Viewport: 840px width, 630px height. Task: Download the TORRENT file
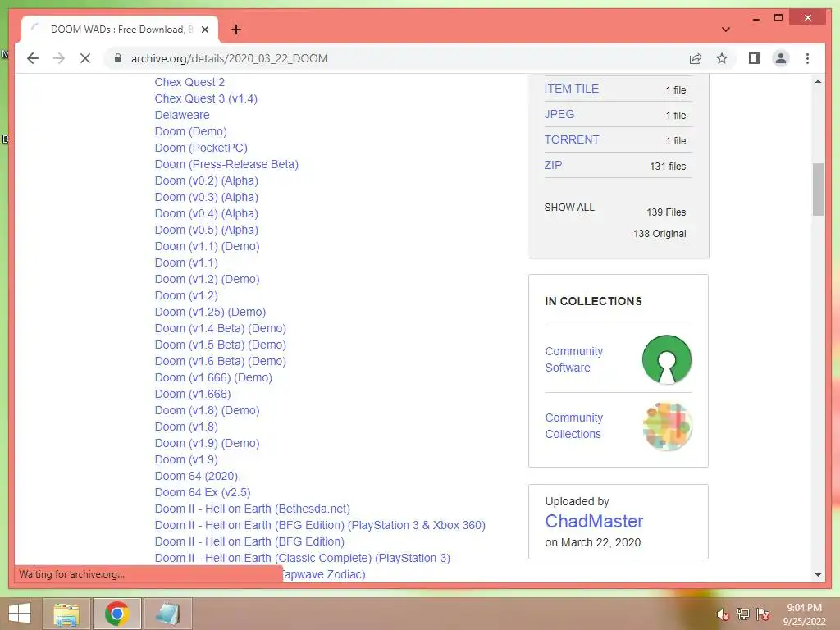coord(572,139)
